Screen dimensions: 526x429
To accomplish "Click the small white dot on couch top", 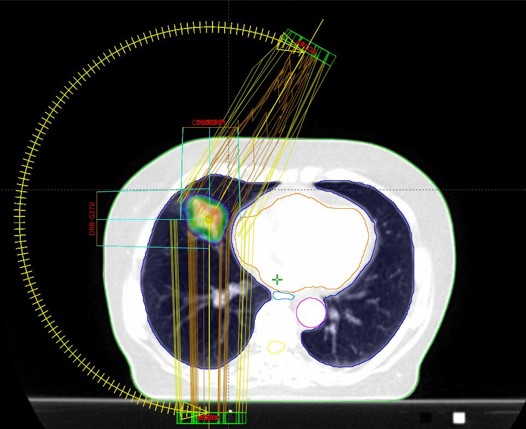I will pos(230,411).
